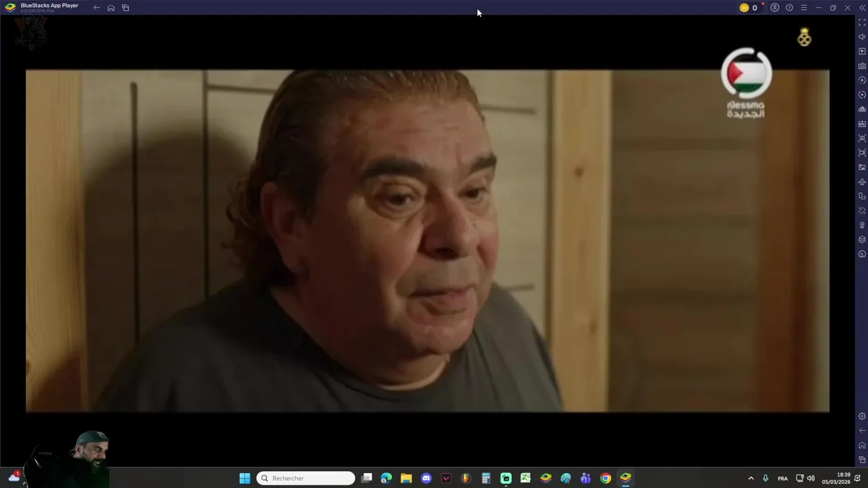Click the Rechercher taskbar search field
Image resolution: width=868 pixels, height=488 pixels.
pos(306,479)
